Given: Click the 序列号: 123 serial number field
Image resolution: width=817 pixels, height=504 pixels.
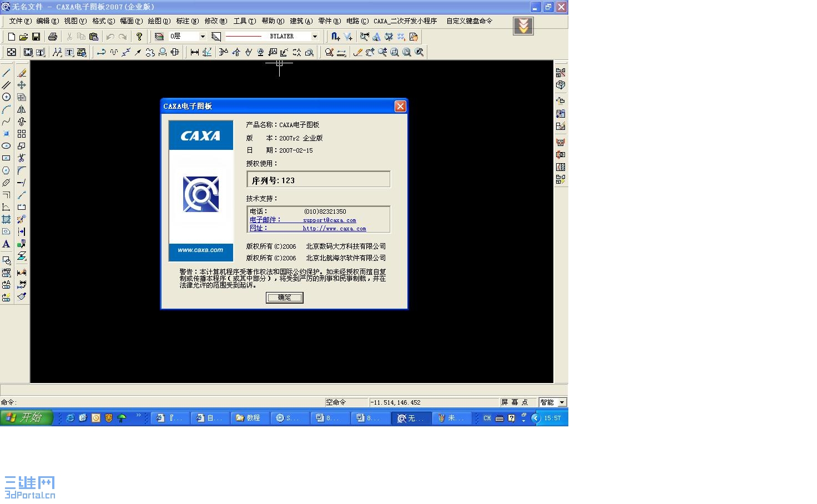Looking at the screenshot, I should [319, 179].
